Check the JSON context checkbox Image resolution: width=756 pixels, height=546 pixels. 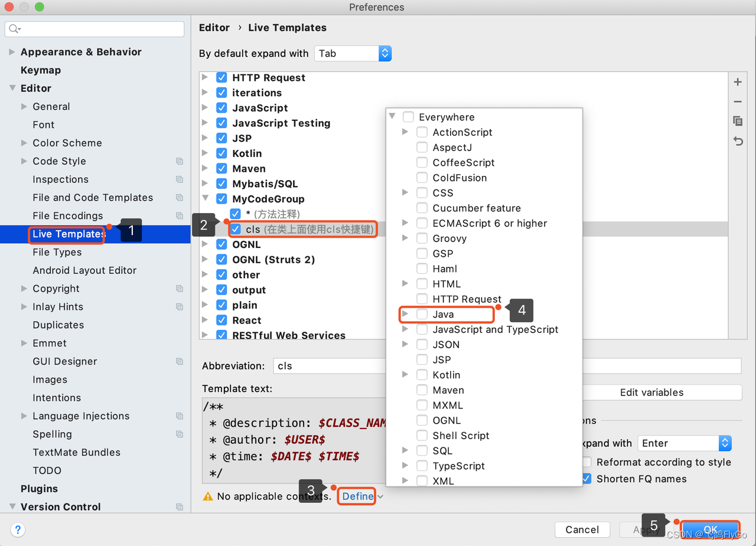click(x=422, y=345)
